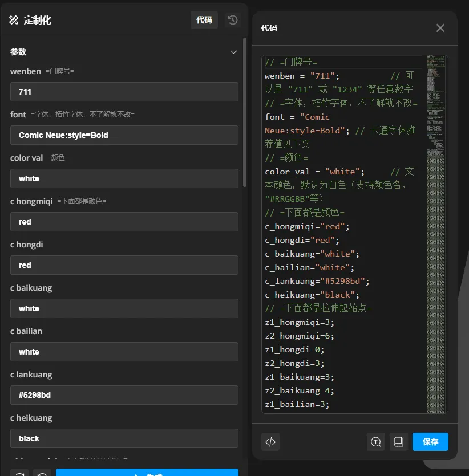Click the c baikuang white input
The width and height of the screenshot is (469, 476).
[124, 308]
